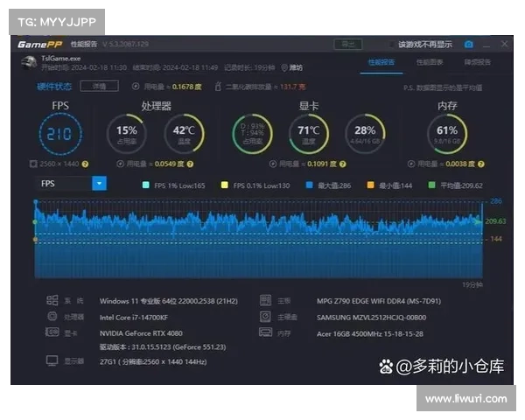Click the GamePP logo
Screen dimensions: 525x420
40,45
